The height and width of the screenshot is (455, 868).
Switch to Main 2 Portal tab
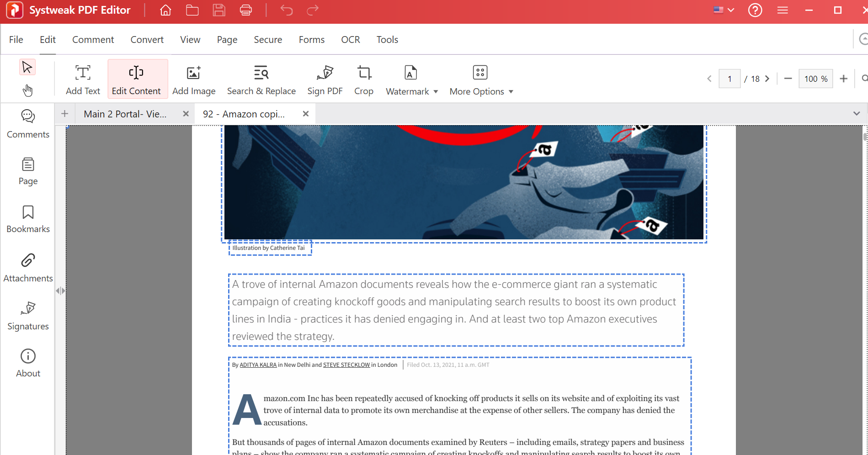tap(125, 114)
